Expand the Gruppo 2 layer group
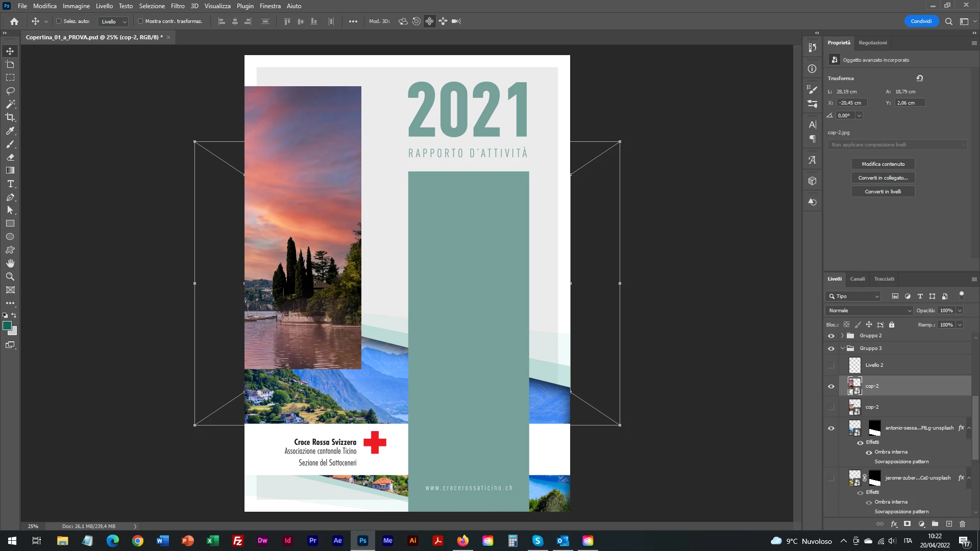The image size is (980, 551). [842, 336]
